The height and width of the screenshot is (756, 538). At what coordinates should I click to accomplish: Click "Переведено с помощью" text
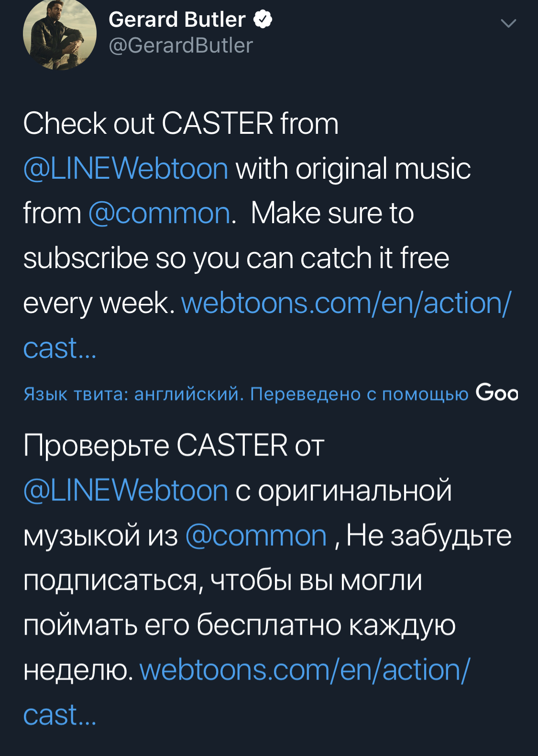(x=359, y=394)
